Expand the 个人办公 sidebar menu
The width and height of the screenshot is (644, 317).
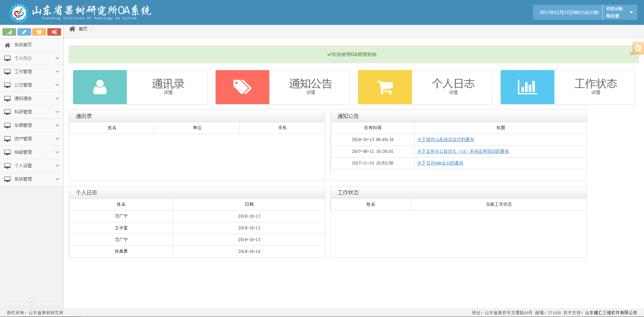click(32, 58)
